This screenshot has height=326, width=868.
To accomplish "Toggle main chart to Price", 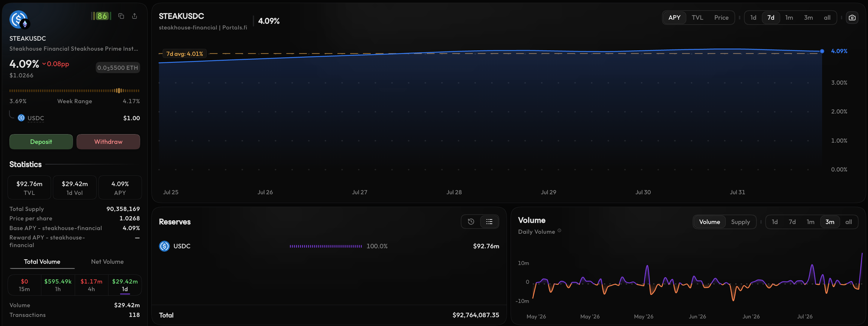I will coord(721,18).
